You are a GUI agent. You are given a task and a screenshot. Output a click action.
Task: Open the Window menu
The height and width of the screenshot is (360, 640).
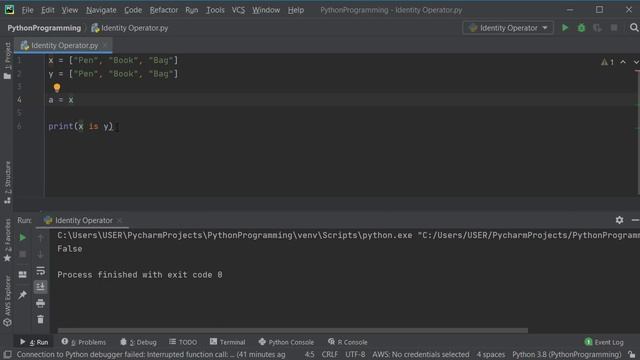click(266, 10)
